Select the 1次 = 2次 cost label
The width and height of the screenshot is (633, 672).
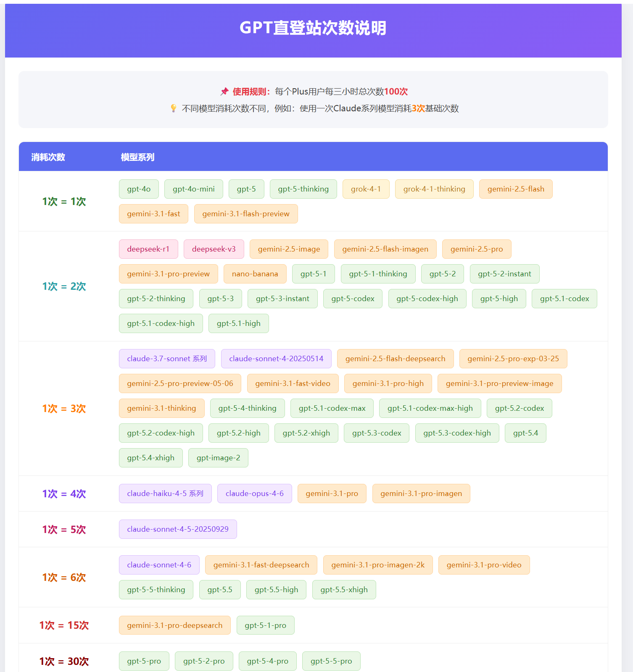click(64, 286)
